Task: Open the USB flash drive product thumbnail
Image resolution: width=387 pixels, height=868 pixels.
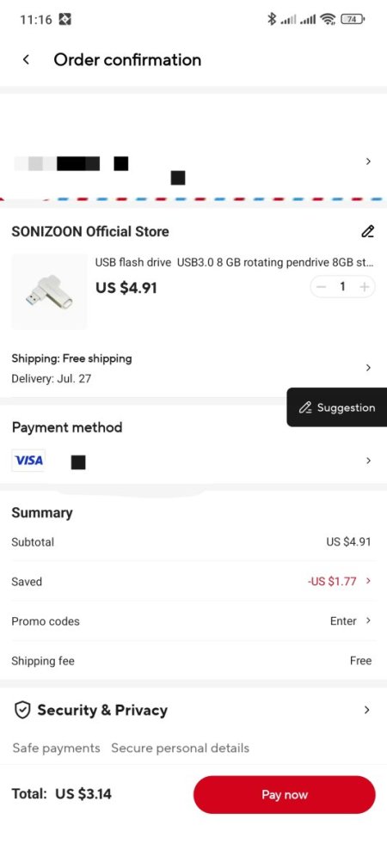Action: pos(49,291)
